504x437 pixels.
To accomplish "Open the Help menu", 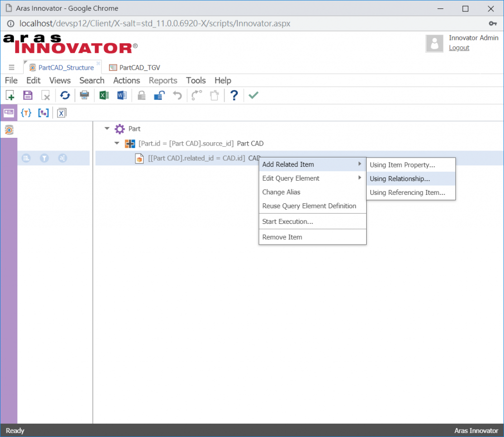I will pos(223,80).
